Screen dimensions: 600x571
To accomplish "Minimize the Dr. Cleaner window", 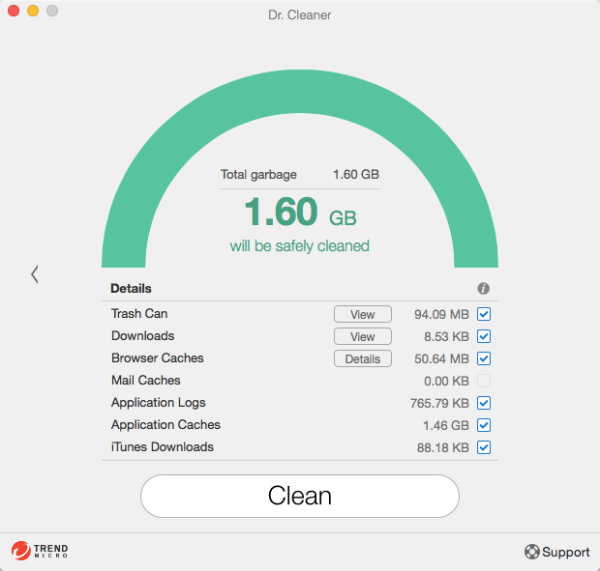I will tap(33, 10).
